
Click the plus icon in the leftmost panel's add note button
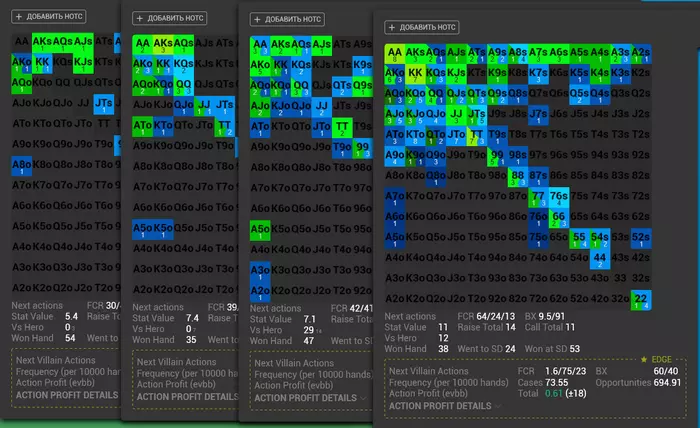coord(17,17)
